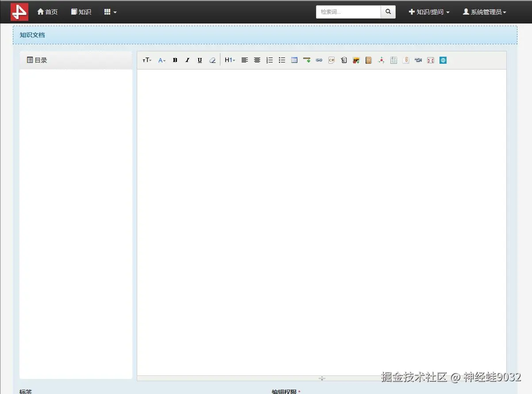The height and width of the screenshot is (394, 532).
Task: Align text left
Action: pyautogui.click(x=244, y=60)
